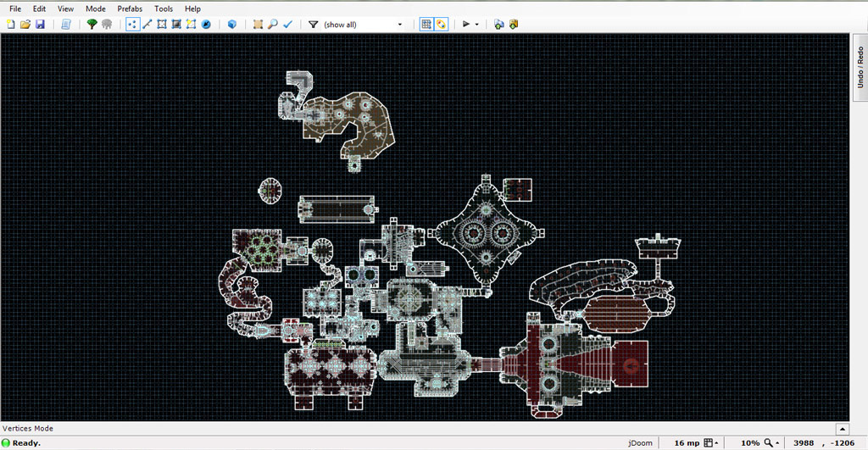Open the Tools menu
Viewport: 868px width, 450px height.
[164, 8]
